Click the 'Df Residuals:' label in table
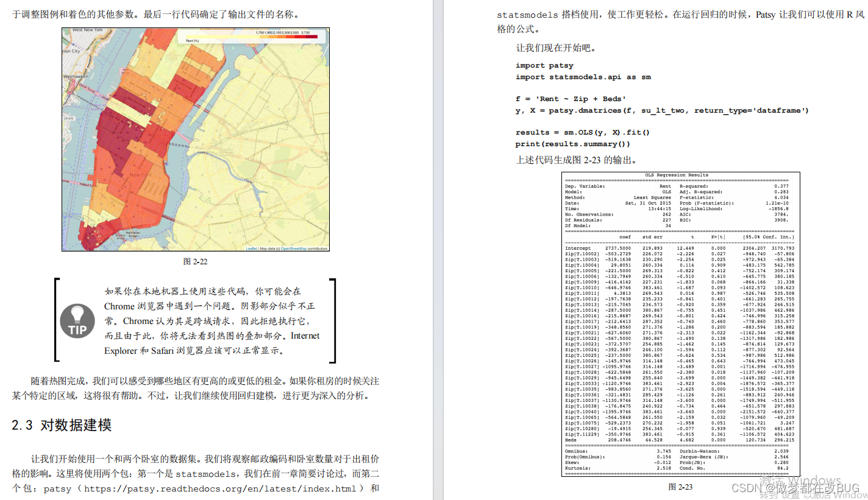 pyautogui.click(x=583, y=220)
